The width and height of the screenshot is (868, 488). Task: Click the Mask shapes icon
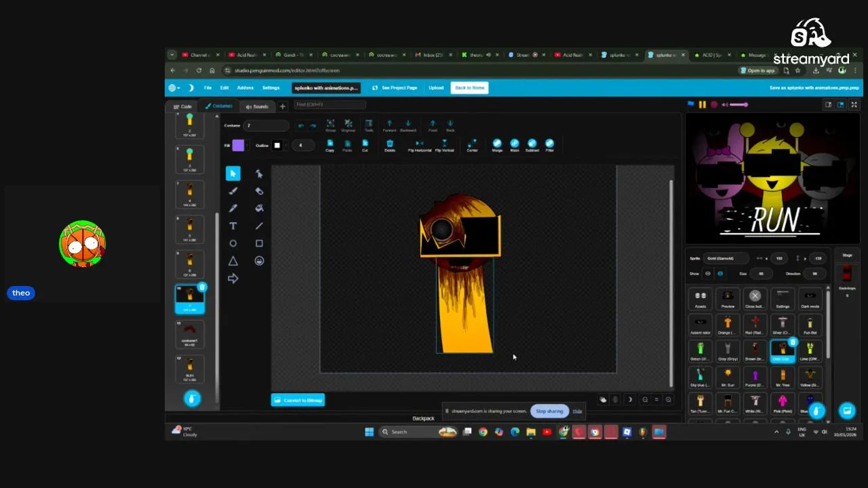[515, 144]
